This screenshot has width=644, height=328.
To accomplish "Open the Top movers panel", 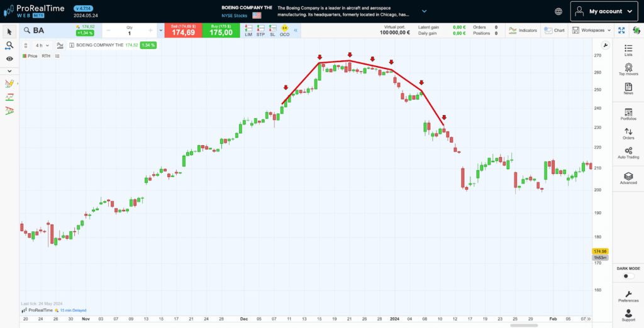I will coord(628,69).
